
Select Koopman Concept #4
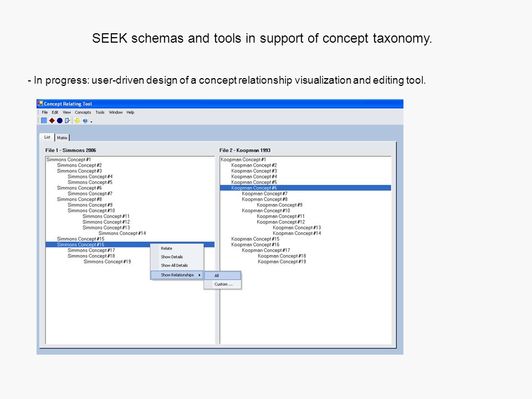click(x=254, y=176)
